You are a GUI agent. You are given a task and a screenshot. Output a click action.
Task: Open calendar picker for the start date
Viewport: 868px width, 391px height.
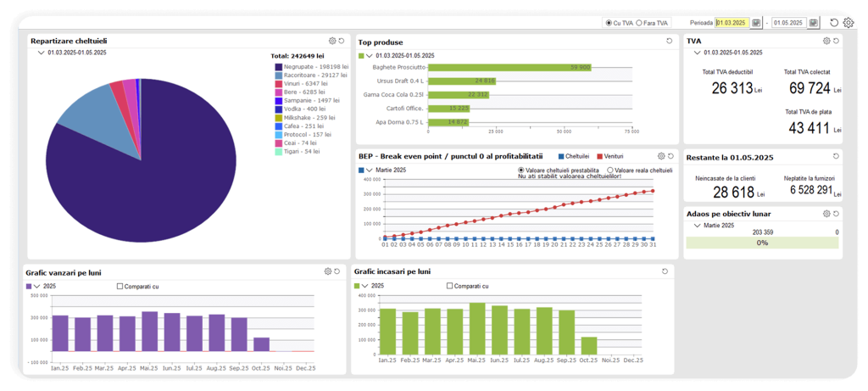(756, 23)
